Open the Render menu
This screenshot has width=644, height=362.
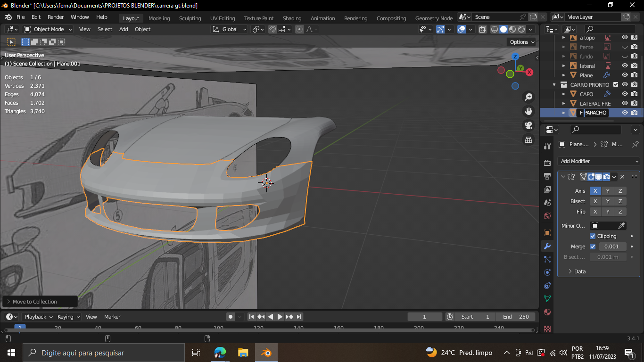coord(56,17)
